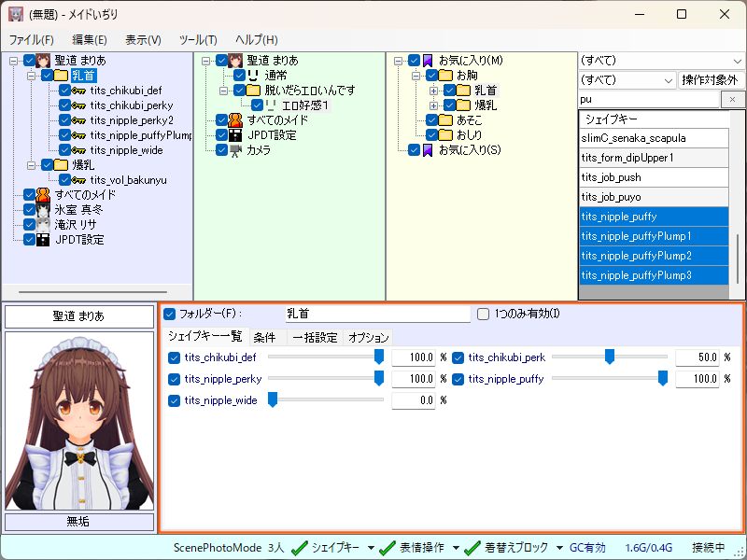Switch to the 一括設定 tab
Viewport: 747px width, 560px height.
[x=314, y=338]
